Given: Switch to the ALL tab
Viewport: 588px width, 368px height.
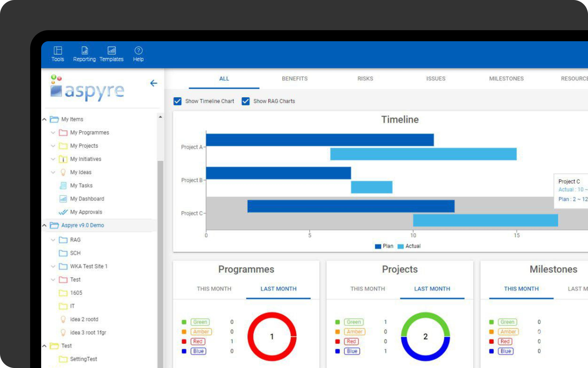Looking at the screenshot, I should click(224, 79).
